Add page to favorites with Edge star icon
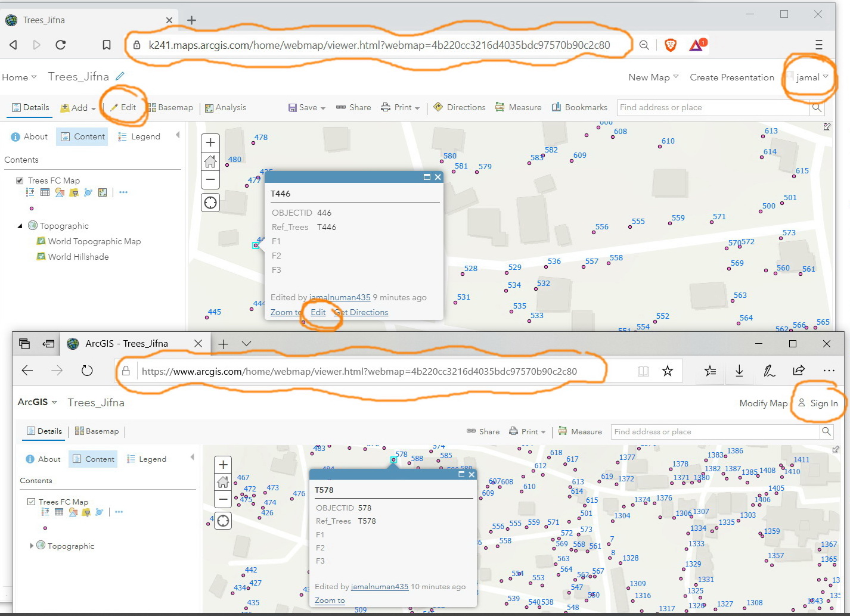This screenshot has height=616, width=850. [x=668, y=371]
